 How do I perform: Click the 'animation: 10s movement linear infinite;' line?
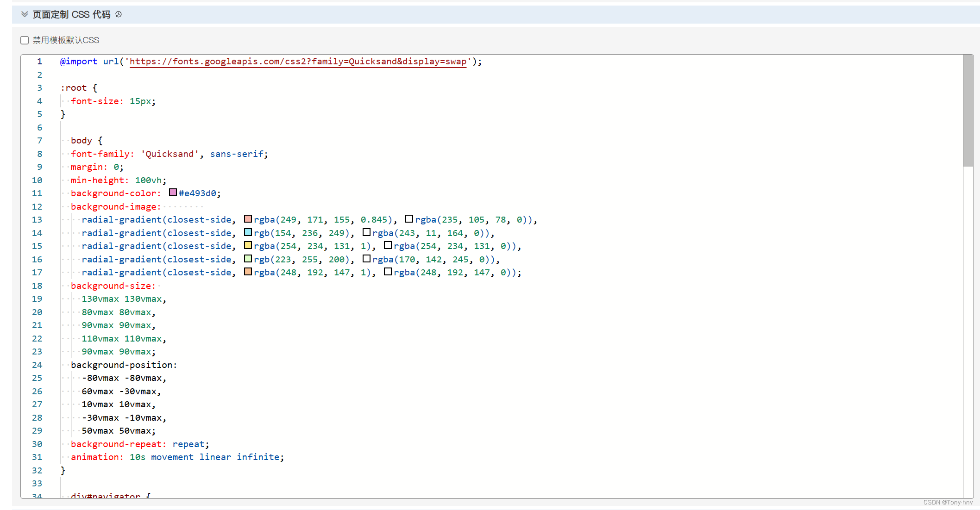click(177, 457)
